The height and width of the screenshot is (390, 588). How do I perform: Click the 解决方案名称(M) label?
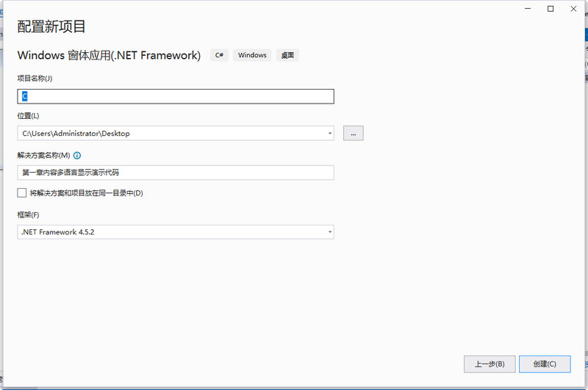(43, 156)
